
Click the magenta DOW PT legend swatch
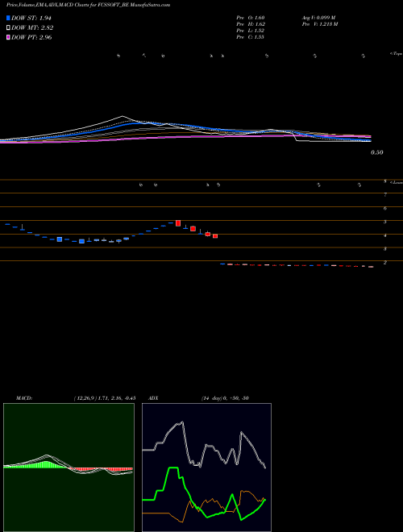tap(8, 37)
